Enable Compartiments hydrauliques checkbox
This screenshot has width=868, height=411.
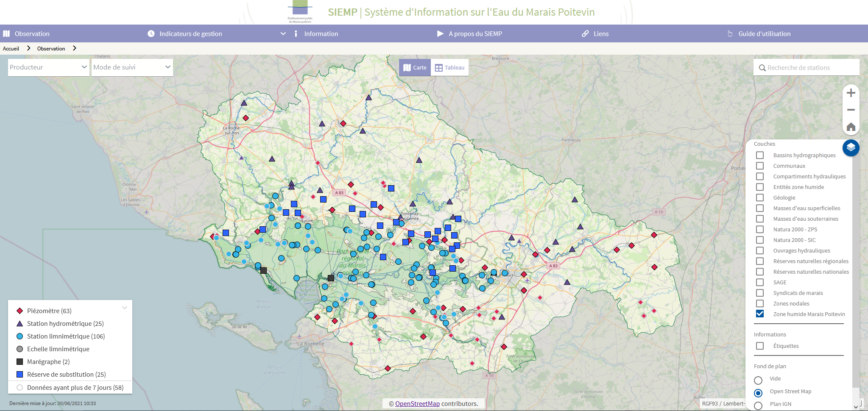tap(760, 176)
